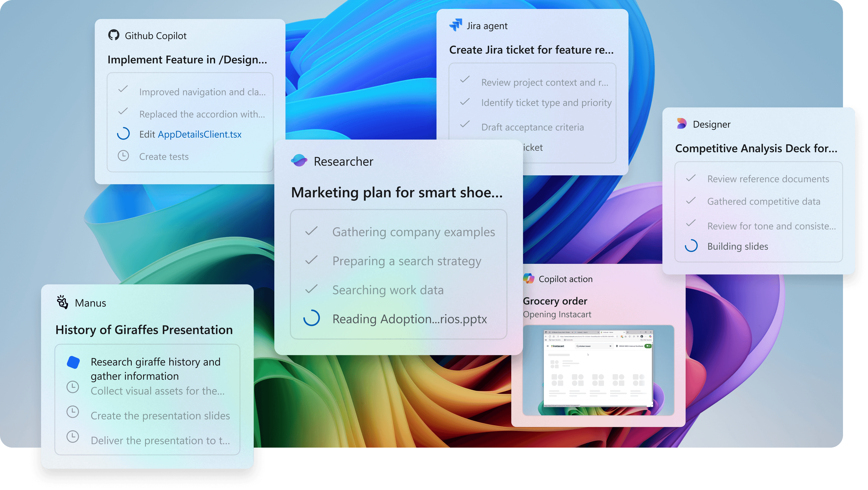Click the "Preparing a search strategy" step text
Viewport: 868px width, 490px height.
click(407, 261)
